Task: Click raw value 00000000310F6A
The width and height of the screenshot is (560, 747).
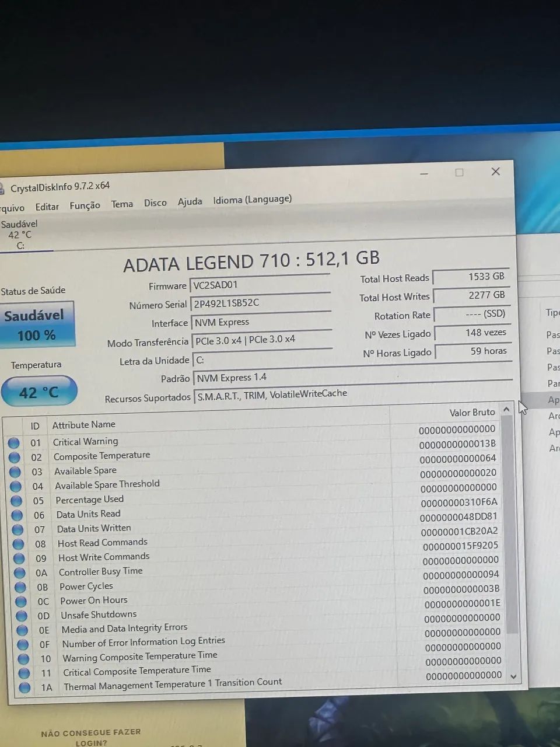Action: point(459,502)
